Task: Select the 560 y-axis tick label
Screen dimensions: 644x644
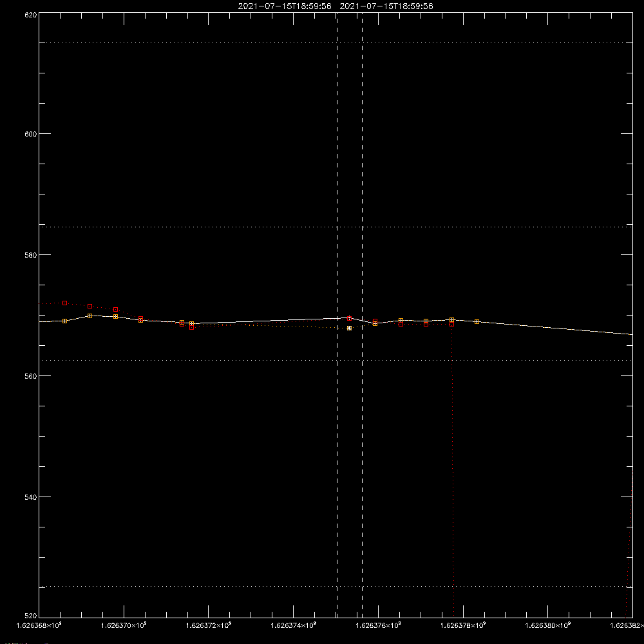Action: click(31, 376)
